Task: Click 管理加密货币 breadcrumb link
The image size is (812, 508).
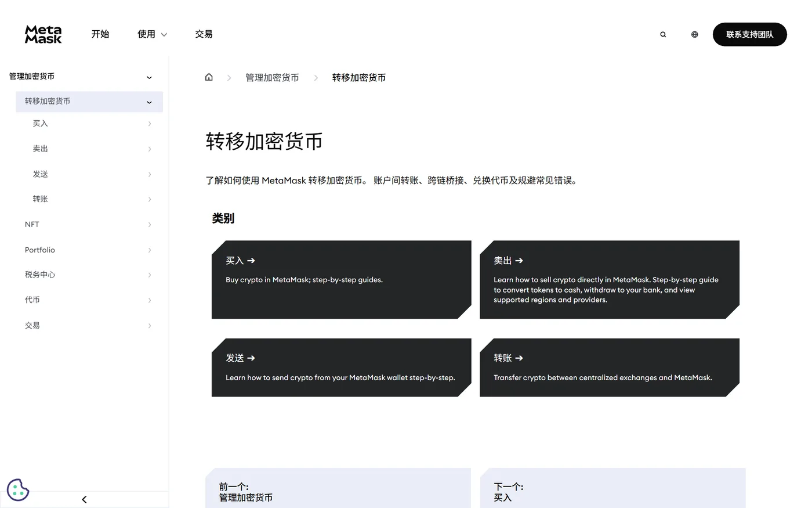Action: point(272,78)
